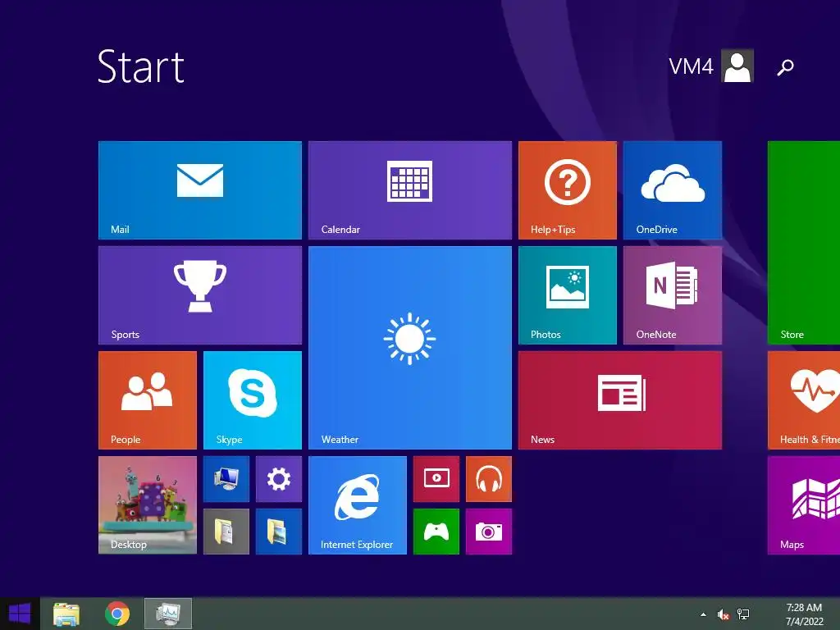Open the This PC small tile
Image resolution: width=840 pixels, height=630 pixels.
pos(226,479)
